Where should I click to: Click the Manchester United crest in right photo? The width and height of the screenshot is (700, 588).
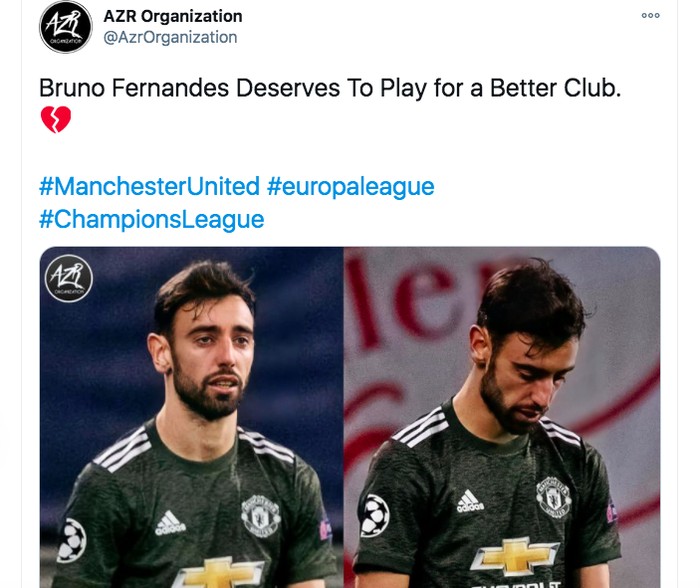coord(554,497)
